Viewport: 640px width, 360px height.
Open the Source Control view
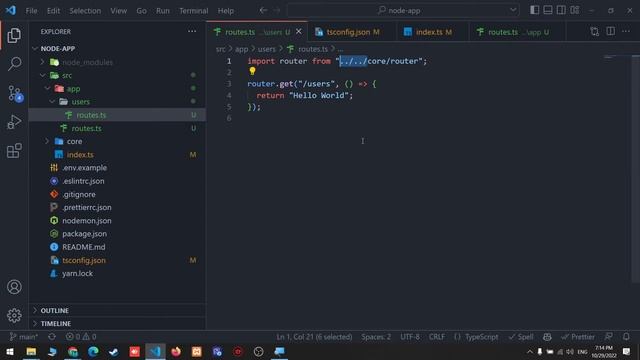(15, 93)
